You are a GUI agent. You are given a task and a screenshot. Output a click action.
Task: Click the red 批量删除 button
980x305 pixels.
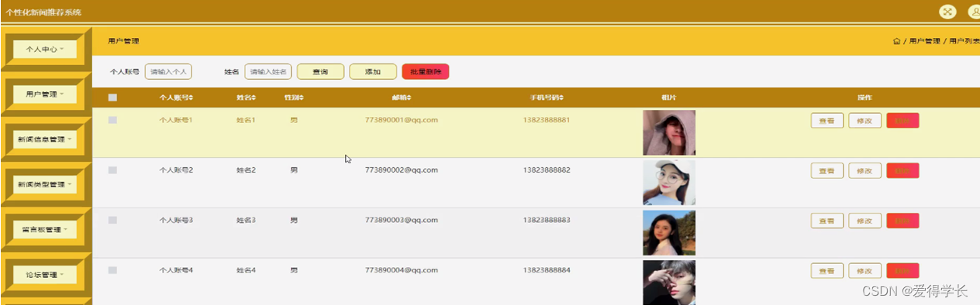tap(426, 71)
